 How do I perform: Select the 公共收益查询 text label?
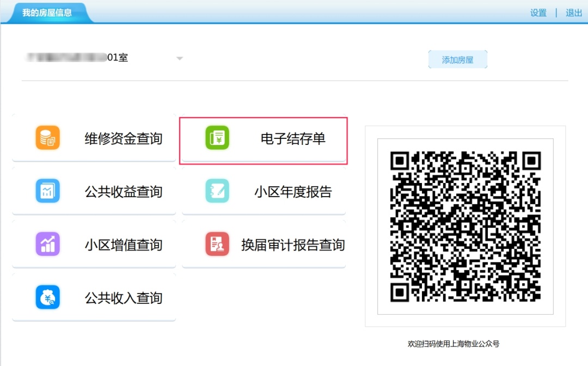(124, 192)
